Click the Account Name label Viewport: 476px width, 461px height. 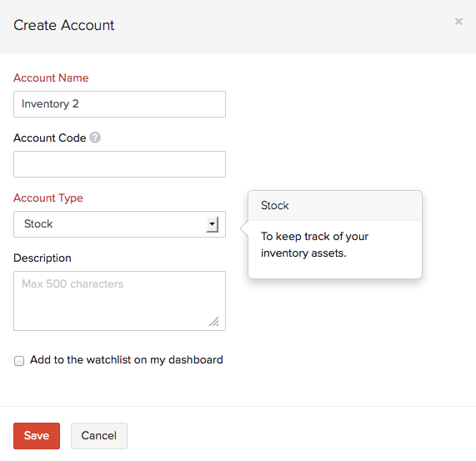(x=51, y=78)
